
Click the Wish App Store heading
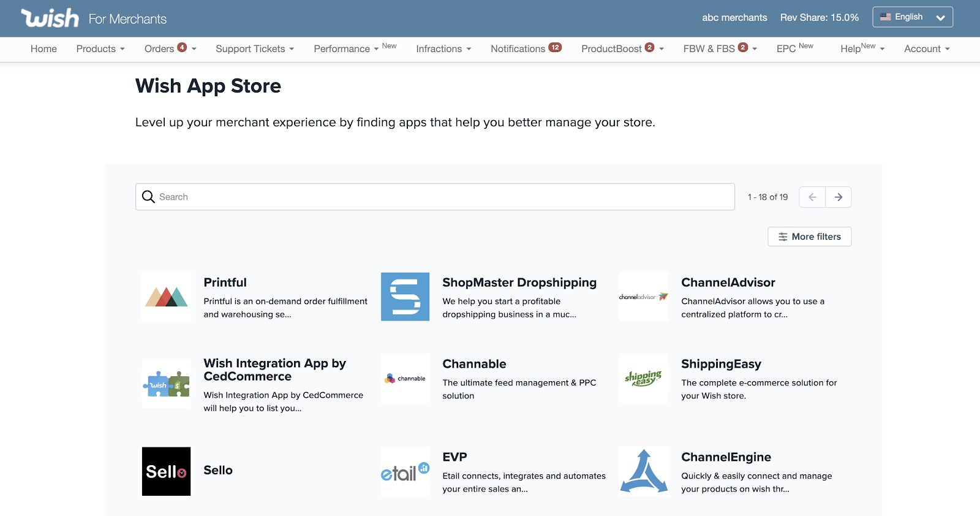point(208,86)
